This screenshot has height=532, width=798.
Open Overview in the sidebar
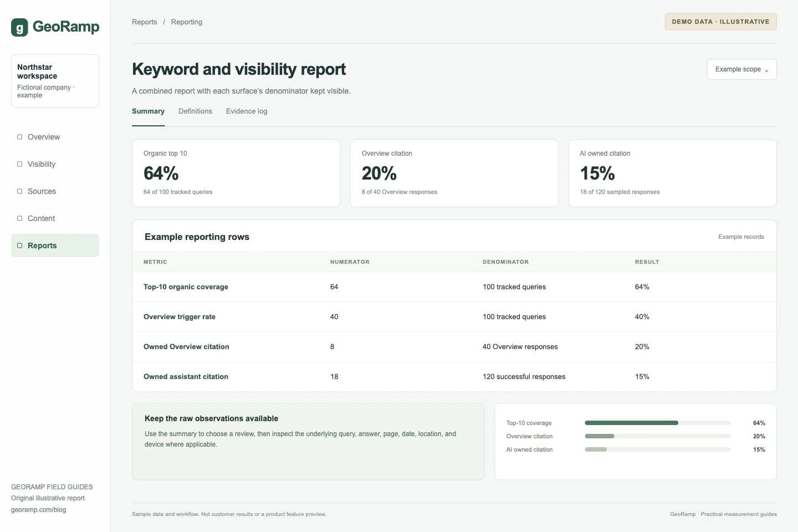pos(55,137)
